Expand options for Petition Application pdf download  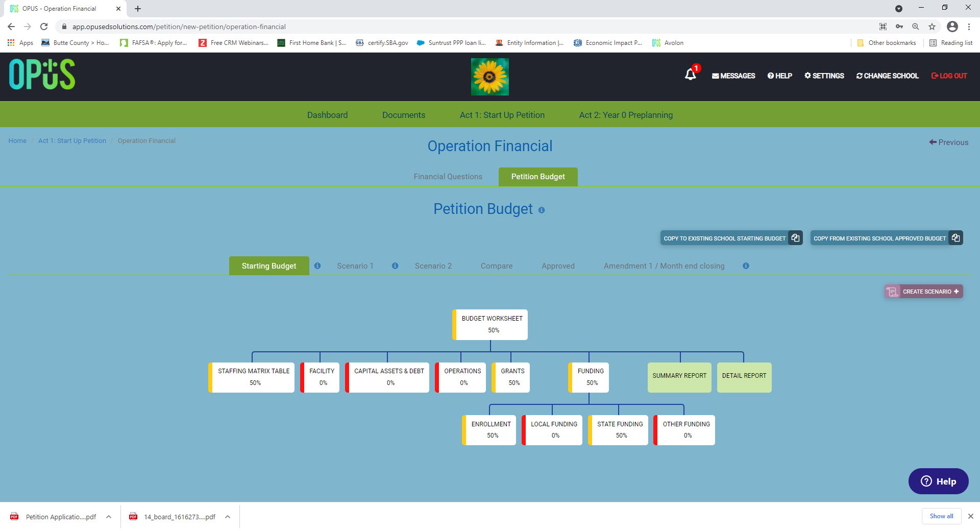(x=109, y=517)
